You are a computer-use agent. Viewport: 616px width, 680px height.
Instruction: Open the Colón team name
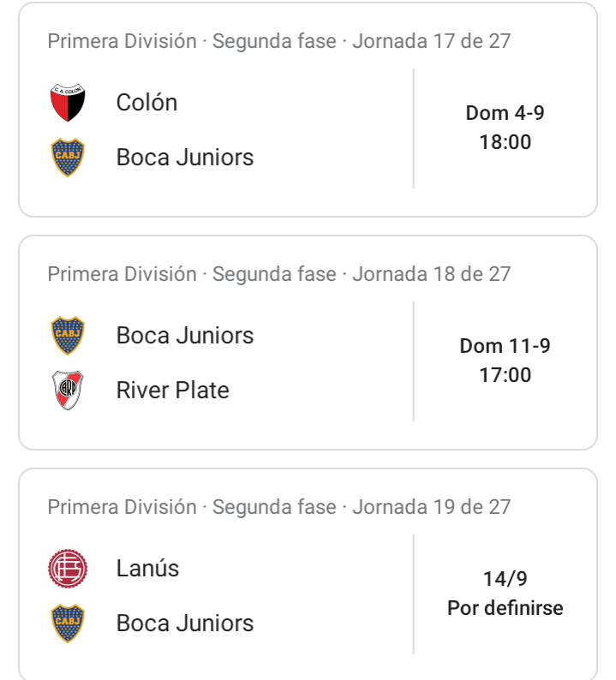pos(147,103)
